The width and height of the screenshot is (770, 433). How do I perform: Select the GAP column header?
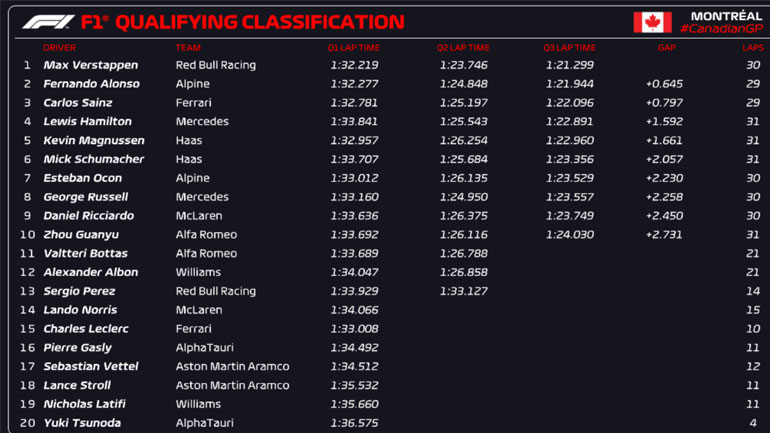point(666,47)
